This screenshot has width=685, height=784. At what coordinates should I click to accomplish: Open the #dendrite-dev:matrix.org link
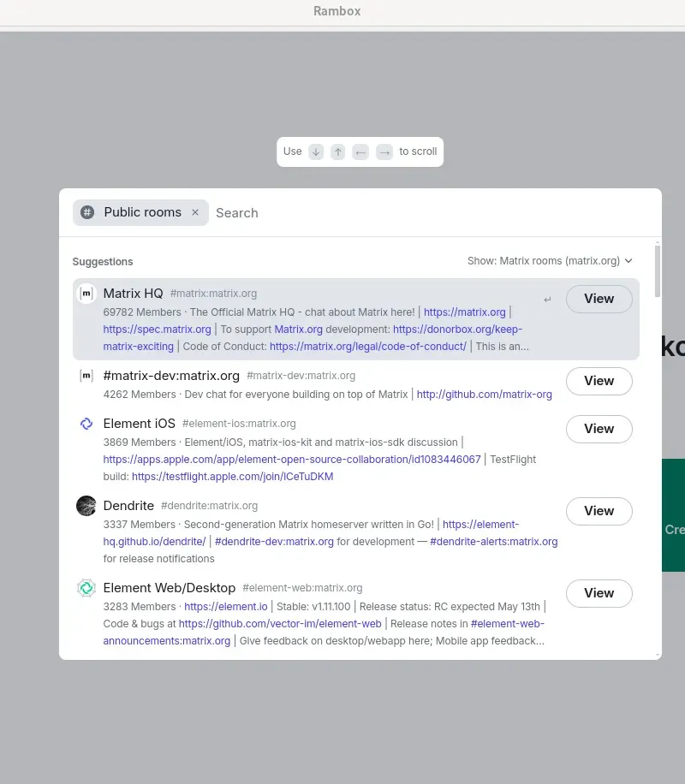click(x=274, y=542)
